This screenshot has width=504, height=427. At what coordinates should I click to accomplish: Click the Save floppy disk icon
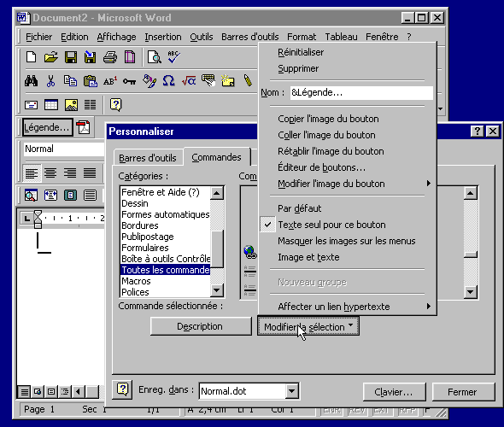pos(71,57)
